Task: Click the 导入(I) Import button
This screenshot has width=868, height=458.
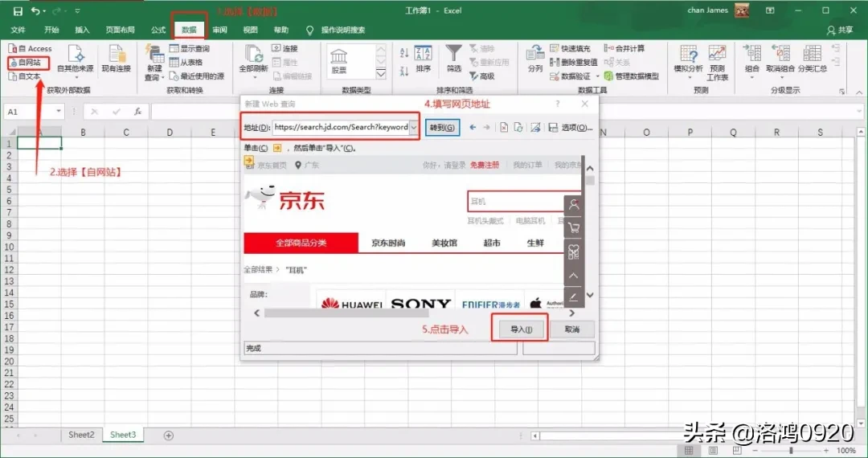Action: pyautogui.click(x=520, y=329)
